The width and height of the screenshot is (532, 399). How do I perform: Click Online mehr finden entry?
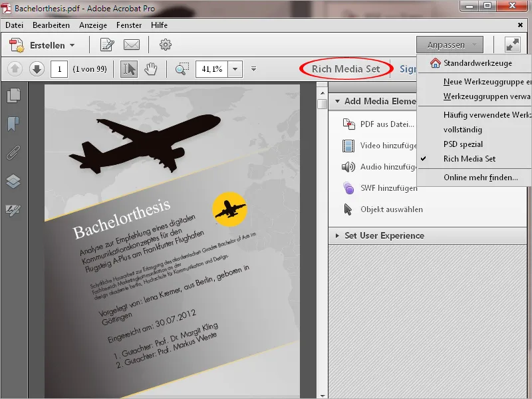pyautogui.click(x=480, y=178)
